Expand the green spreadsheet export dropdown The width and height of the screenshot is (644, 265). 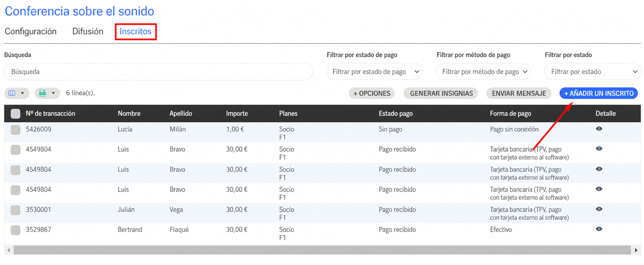click(x=47, y=93)
